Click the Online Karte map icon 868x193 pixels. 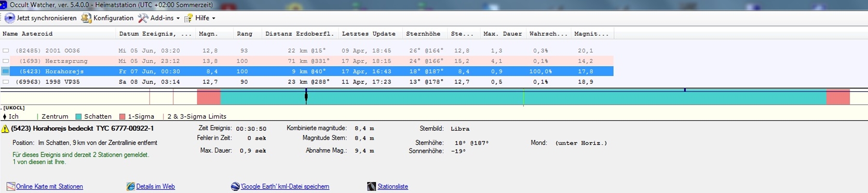coord(11,187)
